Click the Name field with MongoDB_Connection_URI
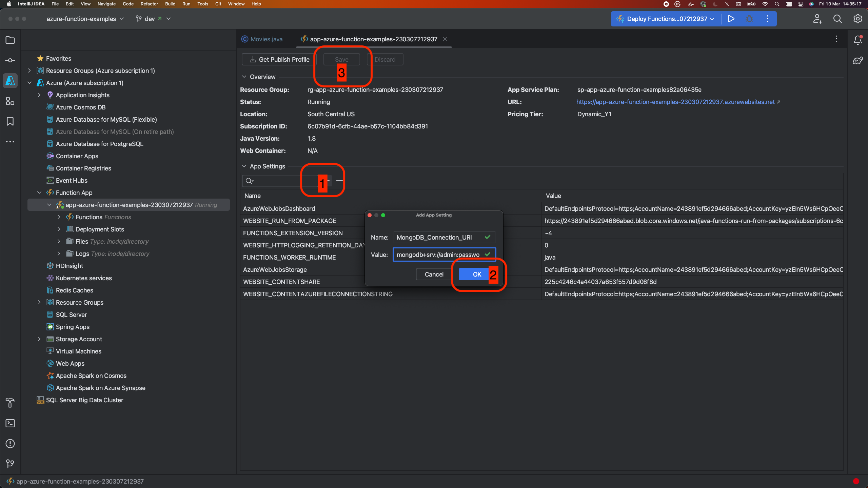 pyautogui.click(x=438, y=238)
